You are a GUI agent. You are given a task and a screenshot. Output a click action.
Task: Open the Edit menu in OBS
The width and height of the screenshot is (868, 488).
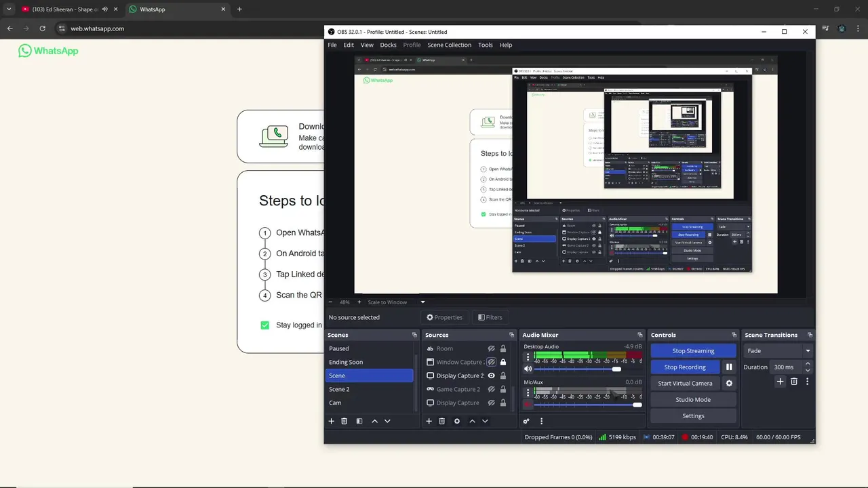click(349, 45)
